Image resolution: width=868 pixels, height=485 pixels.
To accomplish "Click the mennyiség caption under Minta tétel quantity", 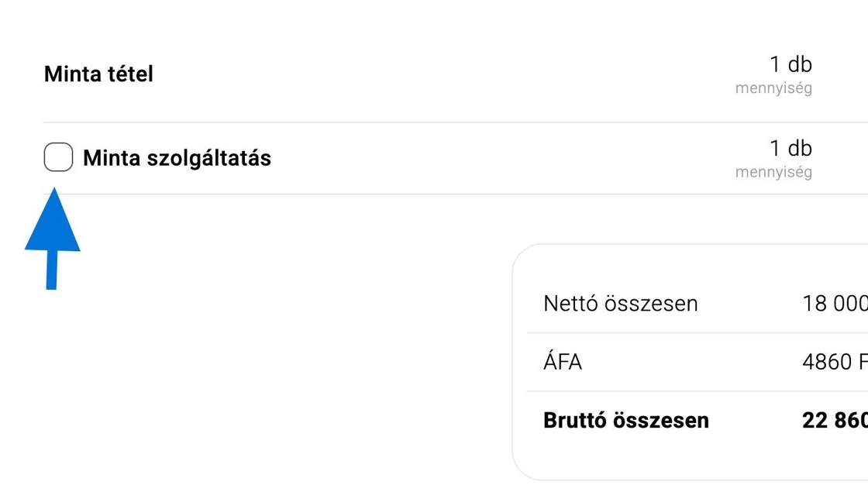I will [x=773, y=88].
